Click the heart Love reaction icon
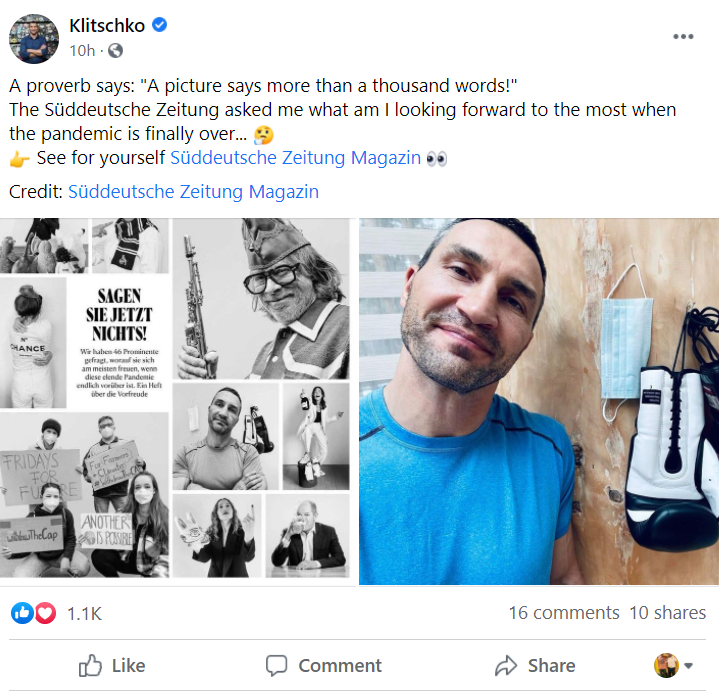 45,613
